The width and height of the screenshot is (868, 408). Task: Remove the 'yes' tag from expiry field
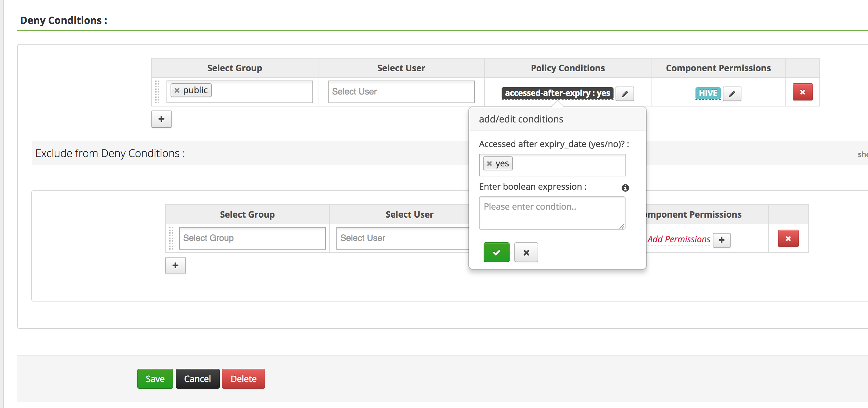click(489, 164)
